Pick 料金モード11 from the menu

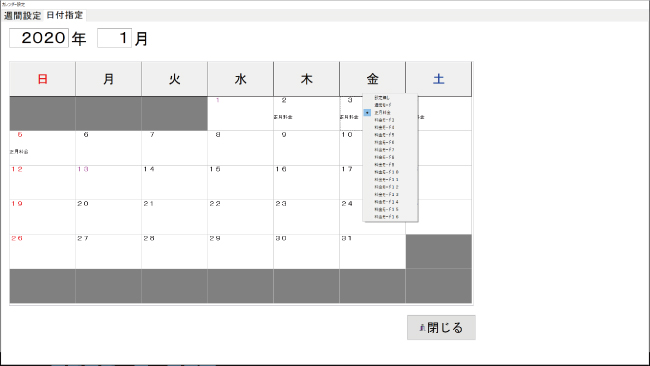pos(390,180)
